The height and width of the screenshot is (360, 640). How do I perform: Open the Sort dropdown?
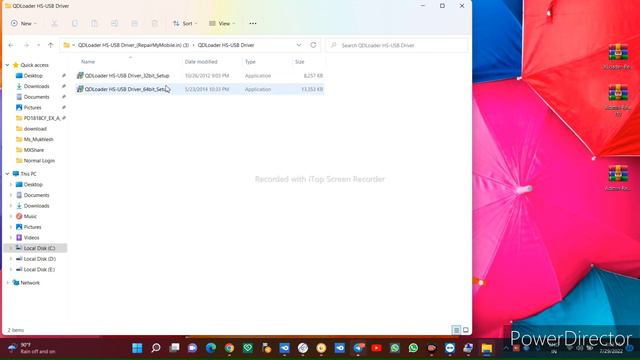pyautogui.click(x=185, y=23)
